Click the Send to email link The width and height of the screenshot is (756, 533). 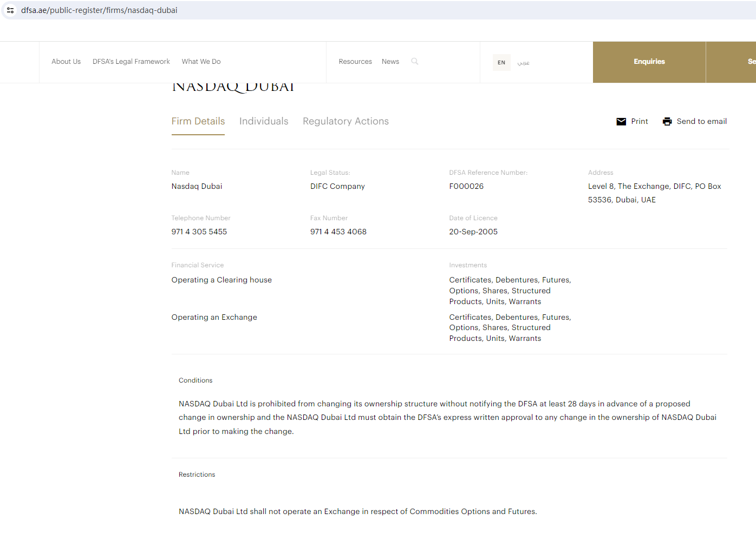(x=701, y=122)
